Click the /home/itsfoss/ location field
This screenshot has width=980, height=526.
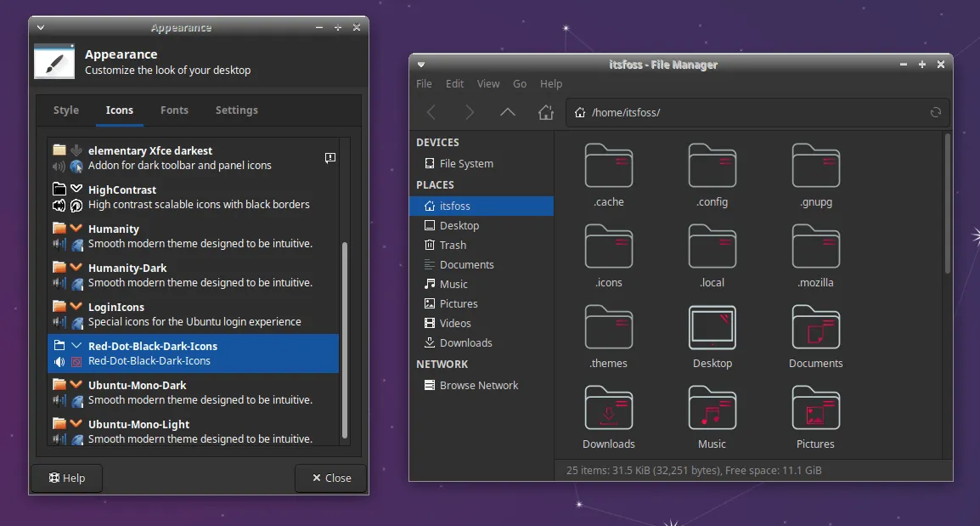[x=747, y=112]
